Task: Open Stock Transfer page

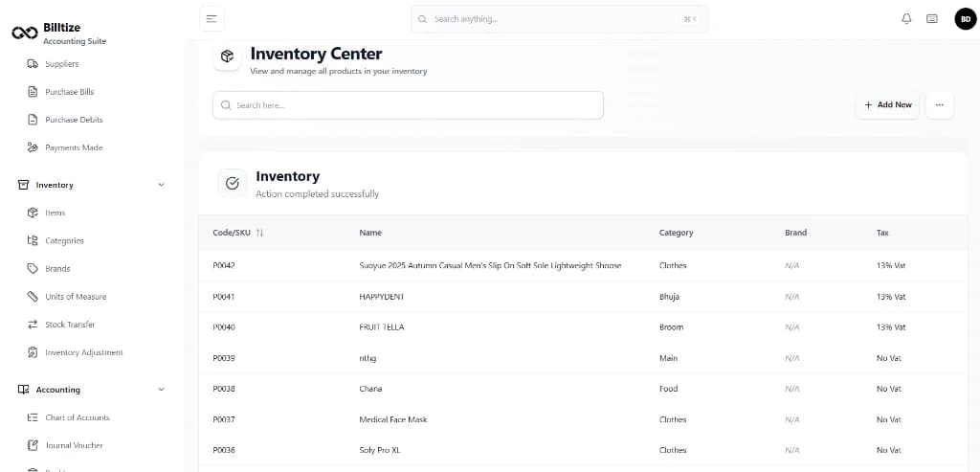Action: point(70,325)
